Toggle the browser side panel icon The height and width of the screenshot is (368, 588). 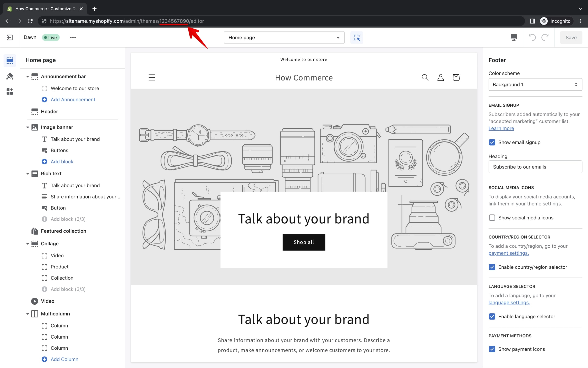(533, 21)
